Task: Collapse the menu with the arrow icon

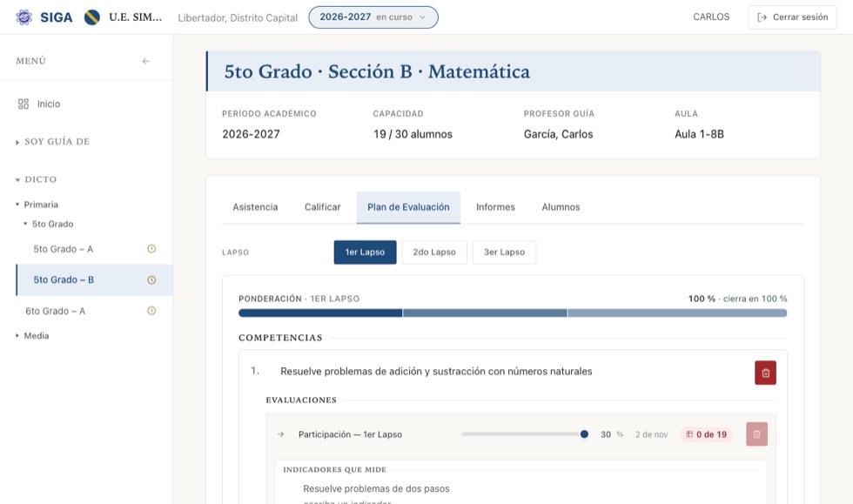Action: 146,61
